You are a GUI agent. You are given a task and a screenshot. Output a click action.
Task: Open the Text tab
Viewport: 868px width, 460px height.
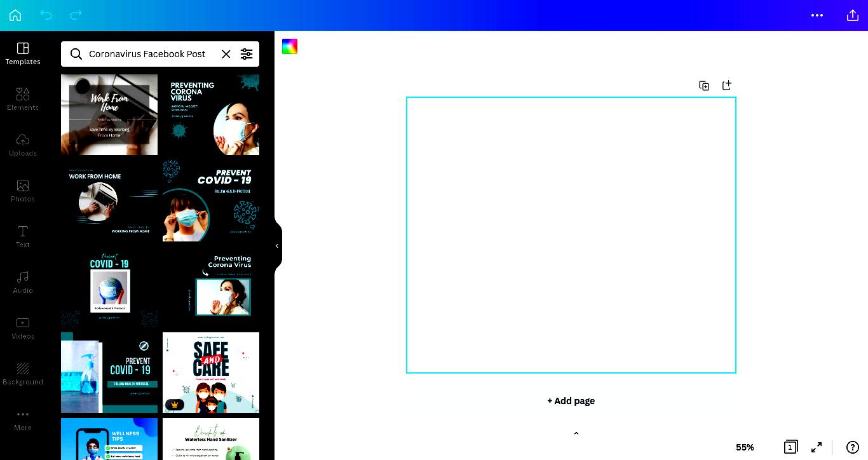coord(23,237)
